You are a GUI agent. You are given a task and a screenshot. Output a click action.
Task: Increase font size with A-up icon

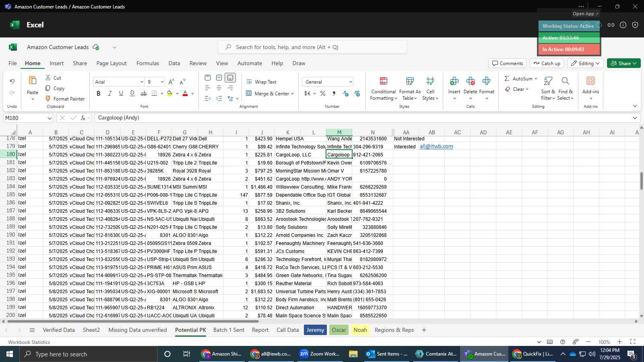[171, 82]
